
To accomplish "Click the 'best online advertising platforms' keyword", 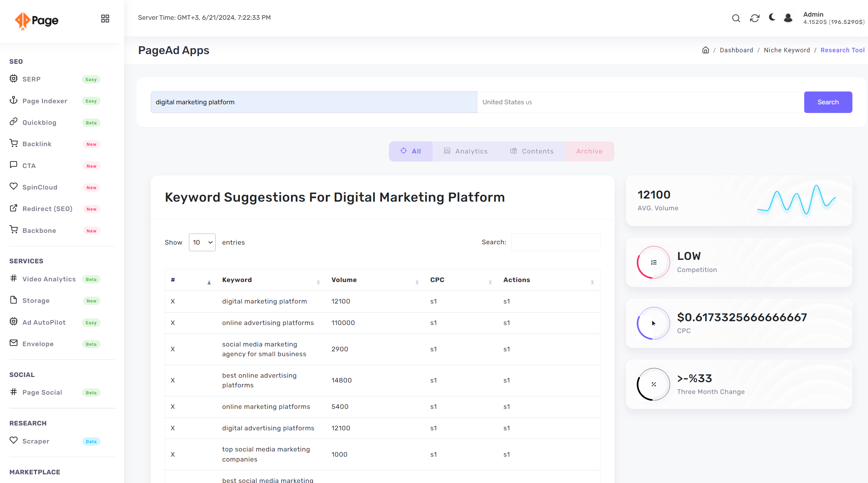I will [x=259, y=380].
